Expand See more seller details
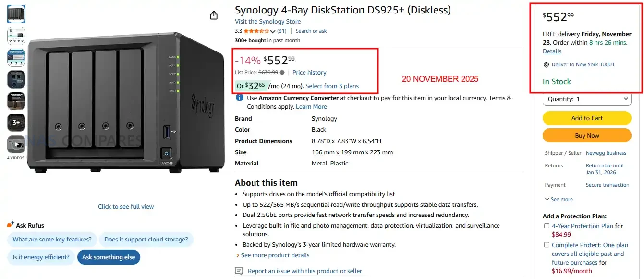 point(559,199)
